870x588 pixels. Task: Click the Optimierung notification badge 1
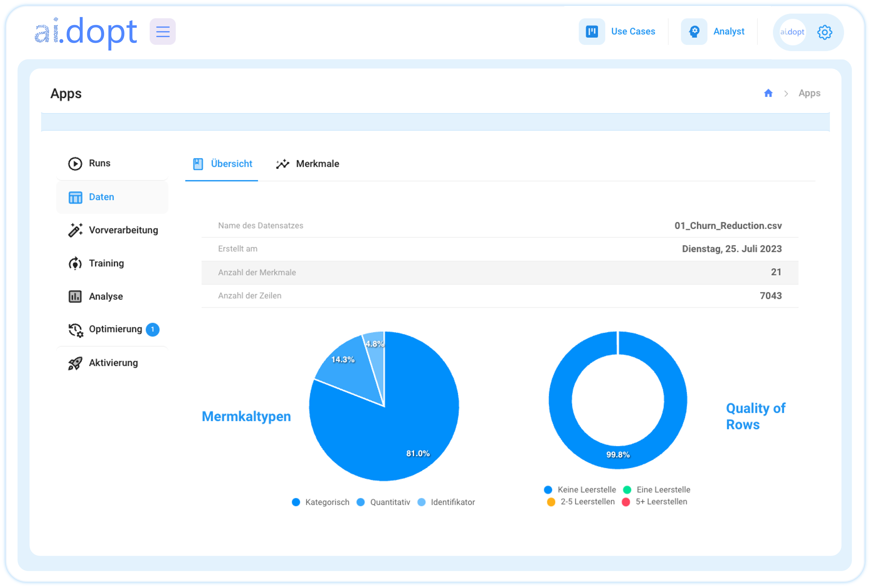(x=152, y=329)
